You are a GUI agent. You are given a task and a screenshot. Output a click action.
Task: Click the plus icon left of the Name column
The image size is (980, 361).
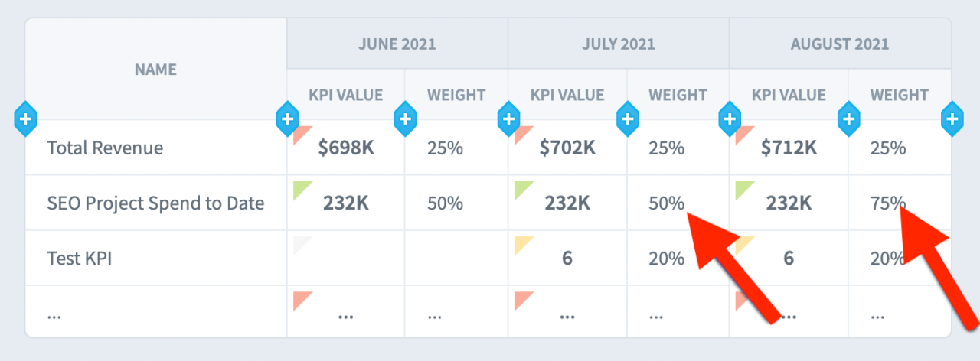click(24, 119)
